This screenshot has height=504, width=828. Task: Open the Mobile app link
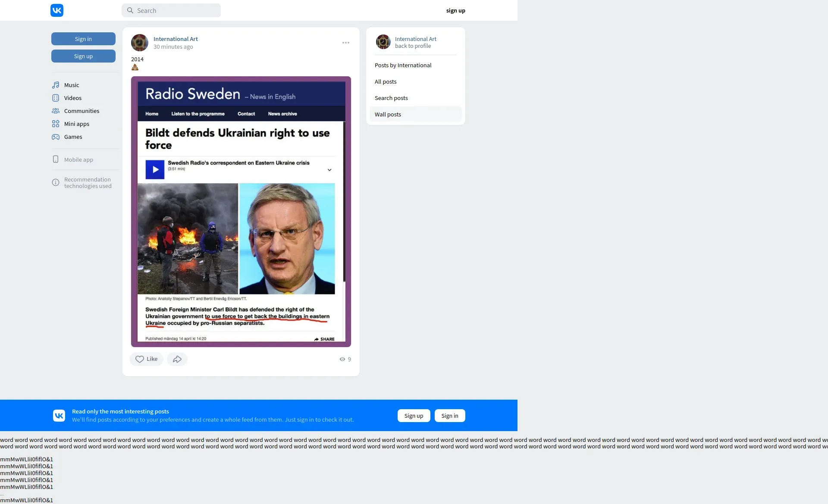point(78,160)
